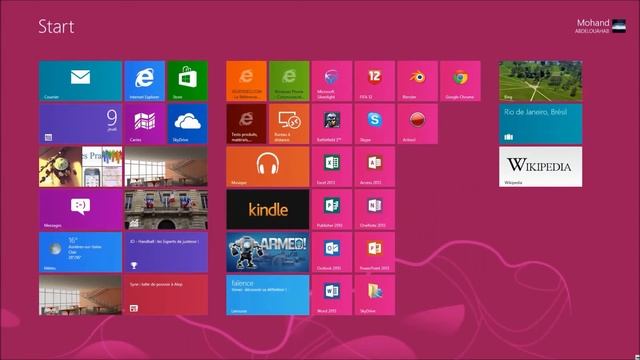Open the kindle tile
This screenshot has height=360, width=640.
click(268, 209)
